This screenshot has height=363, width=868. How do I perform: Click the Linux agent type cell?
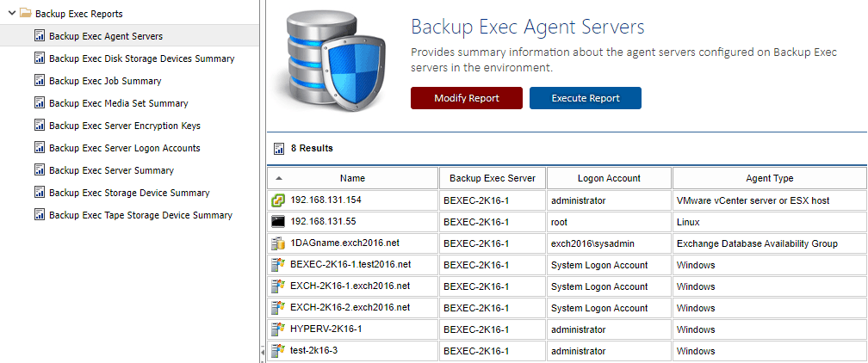tap(770, 223)
